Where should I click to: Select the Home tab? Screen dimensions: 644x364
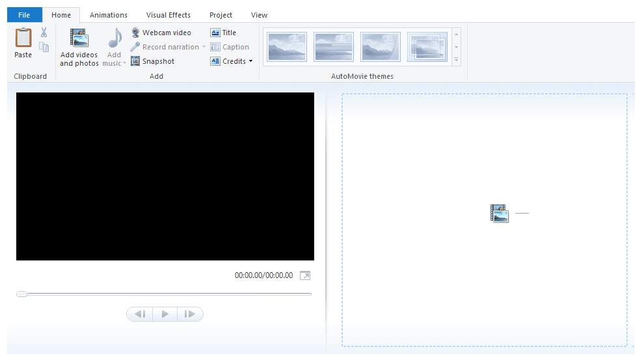click(x=61, y=15)
